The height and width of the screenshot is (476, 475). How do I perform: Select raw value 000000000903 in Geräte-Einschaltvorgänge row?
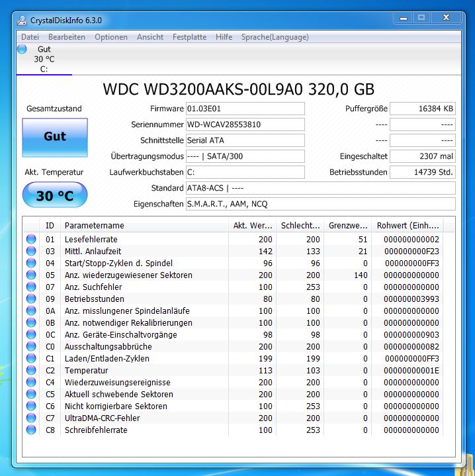click(411, 334)
